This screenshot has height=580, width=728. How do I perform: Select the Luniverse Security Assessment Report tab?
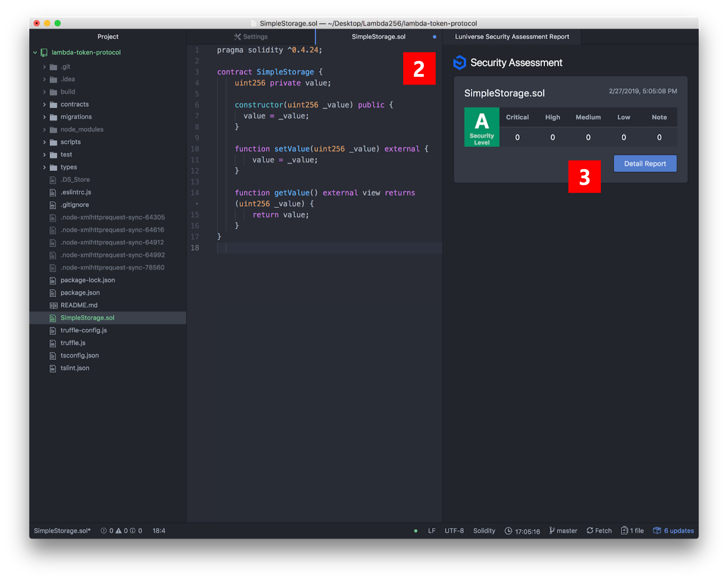click(x=512, y=37)
